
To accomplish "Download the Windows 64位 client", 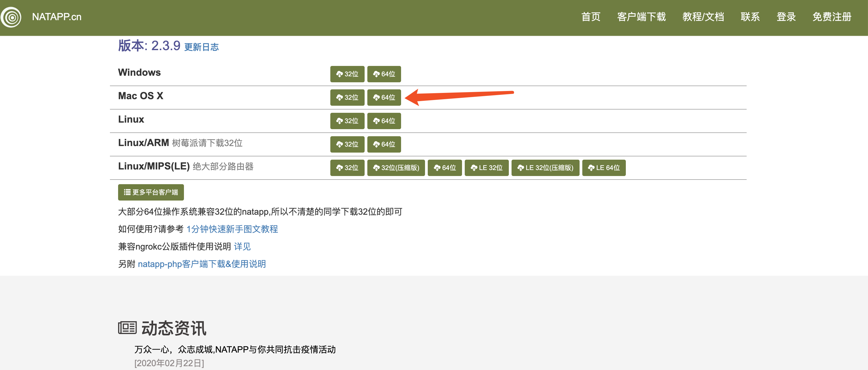I will coord(384,74).
